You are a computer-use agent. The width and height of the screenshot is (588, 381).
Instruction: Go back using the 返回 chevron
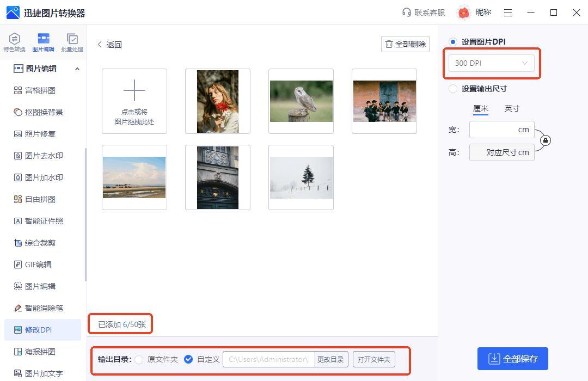click(100, 45)
